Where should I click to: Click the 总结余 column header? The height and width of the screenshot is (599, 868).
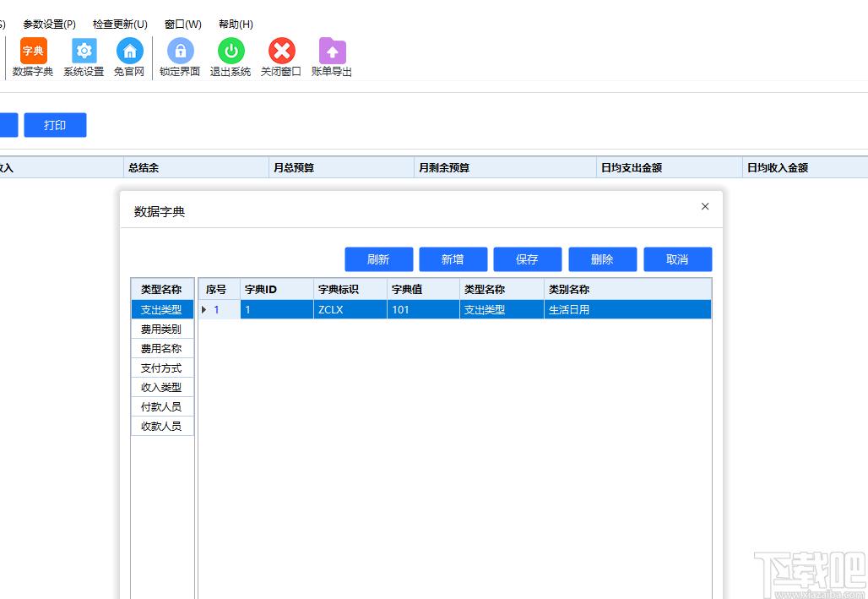tap(196, 167)
